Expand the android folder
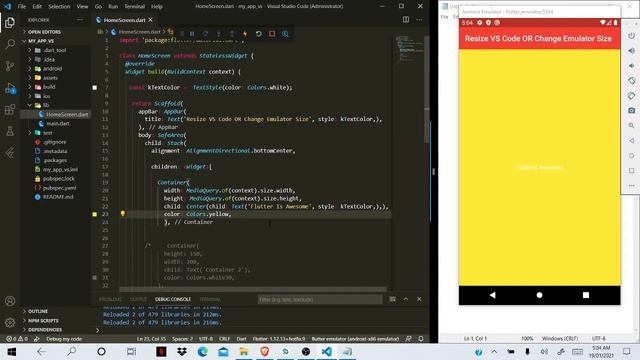Image resolution: width=640 pixels, height=360 pixels. [53, 69]
